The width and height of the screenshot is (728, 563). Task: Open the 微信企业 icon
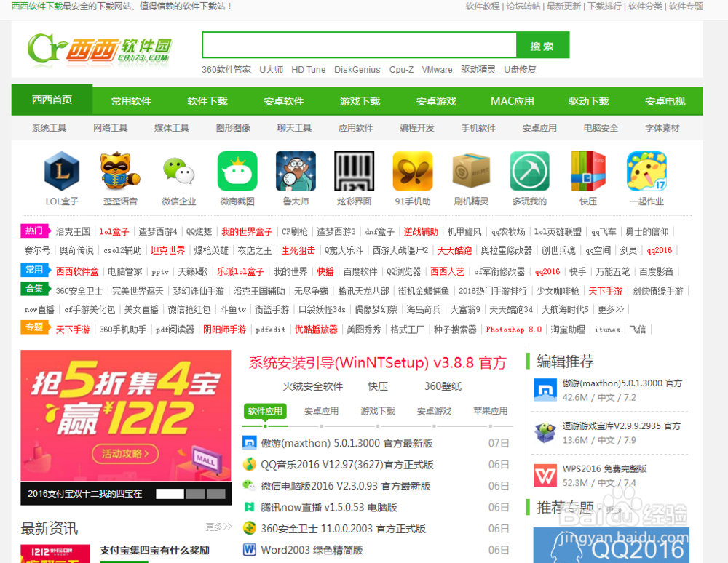(x=179, y=171)
